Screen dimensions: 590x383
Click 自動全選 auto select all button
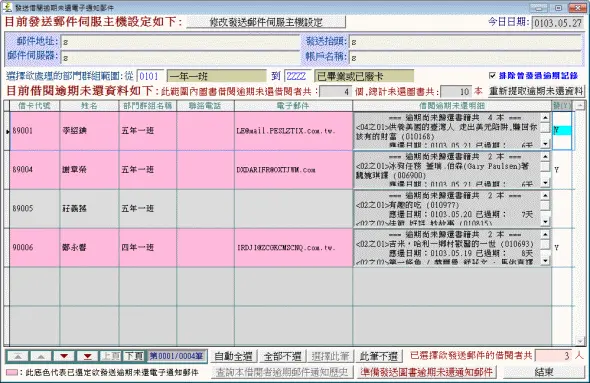click(x=233, y=356)
